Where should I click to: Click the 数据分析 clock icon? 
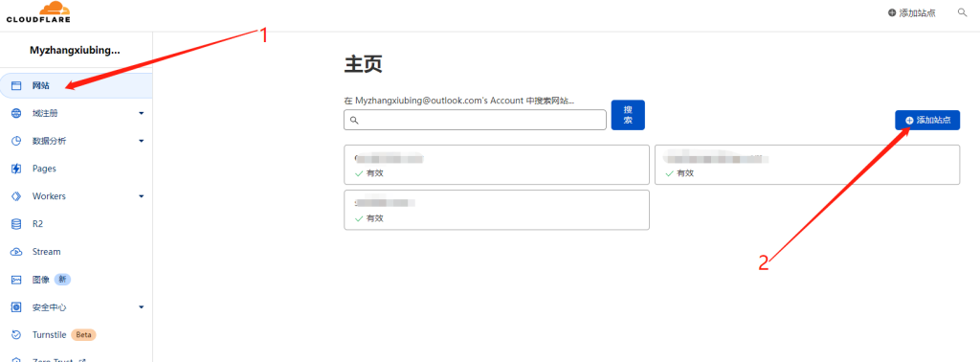pyautogui.click(x=17, y=141)
